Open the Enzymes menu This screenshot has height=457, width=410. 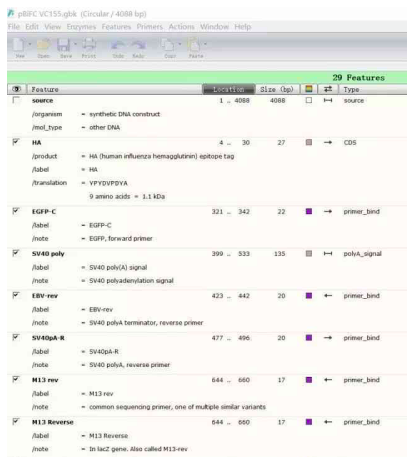coord(81,27)
